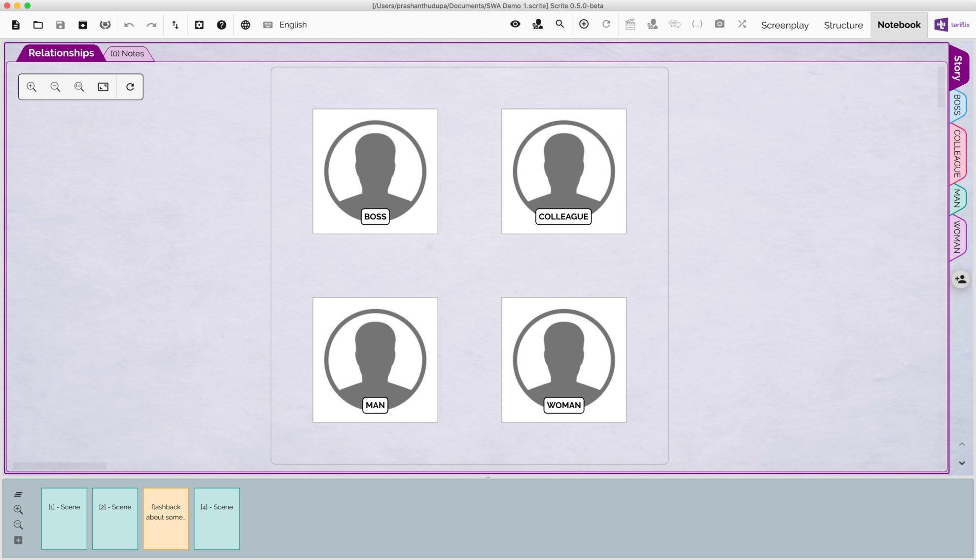The image size is (976, 560).
Task: Click the Add Character icon in sidebar
Action: point(960,280)
